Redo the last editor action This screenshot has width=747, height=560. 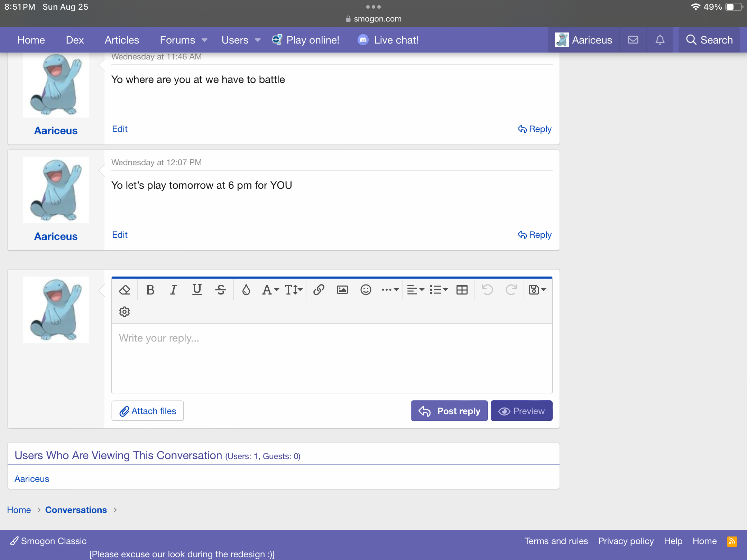(511, 290)
